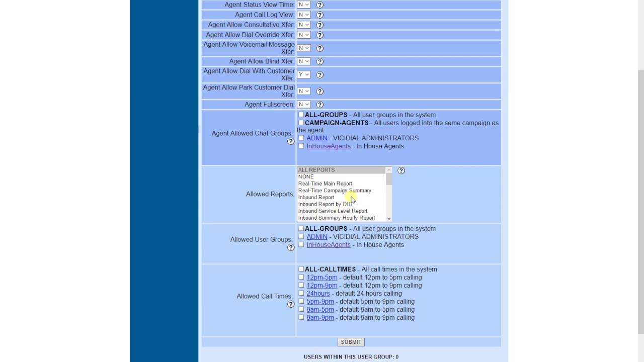
Task: Check the 12pm-5pm call time checkbox
Action: pos(301,277)
